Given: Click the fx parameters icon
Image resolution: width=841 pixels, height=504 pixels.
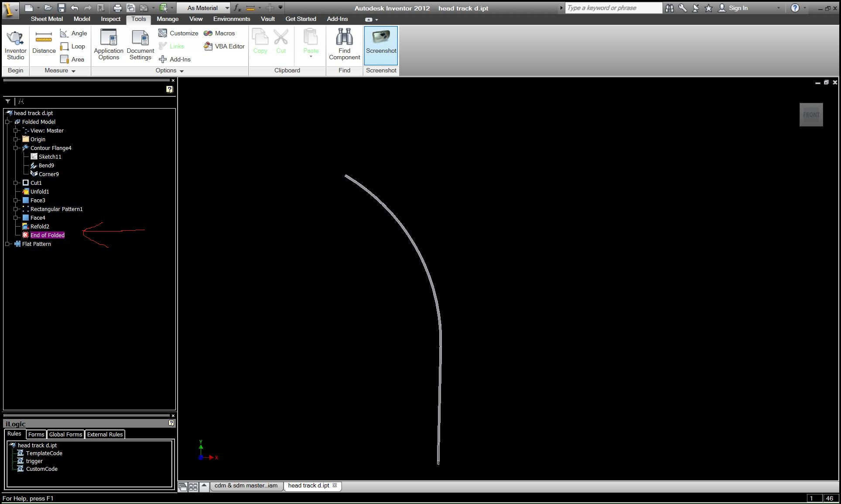Looking at the screenshot, I should [237, 8].
